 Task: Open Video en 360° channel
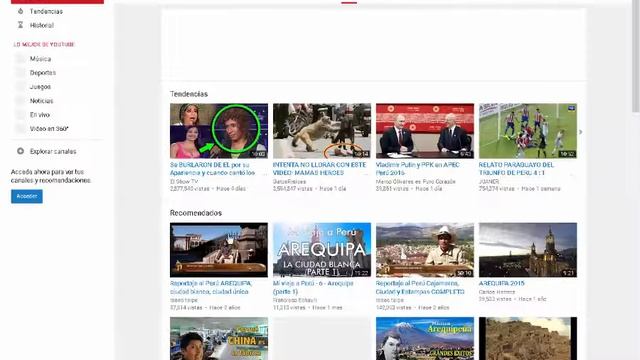(49, 129)
